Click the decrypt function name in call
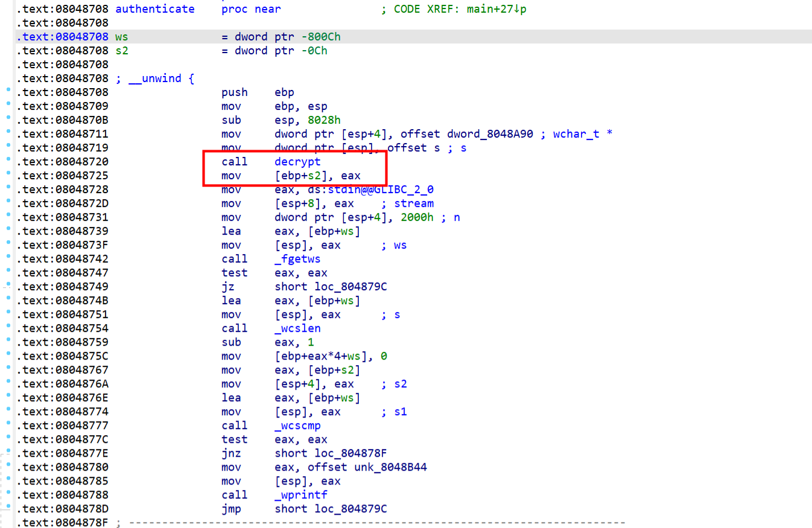 [x=297, y=162]
